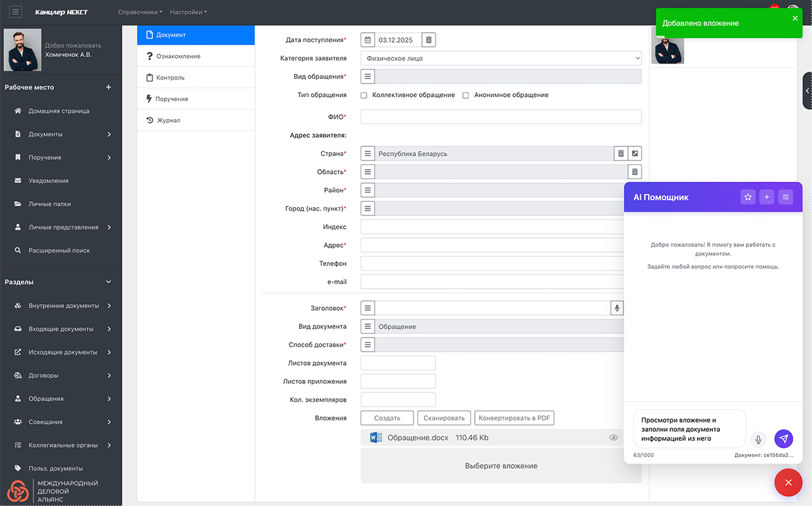
Task: Send the AI assistant message
Action: pyautogui.click(x=784, y=438)
